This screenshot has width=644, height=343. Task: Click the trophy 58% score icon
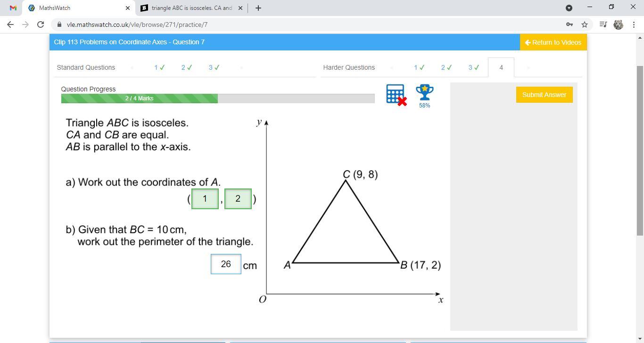424,96
